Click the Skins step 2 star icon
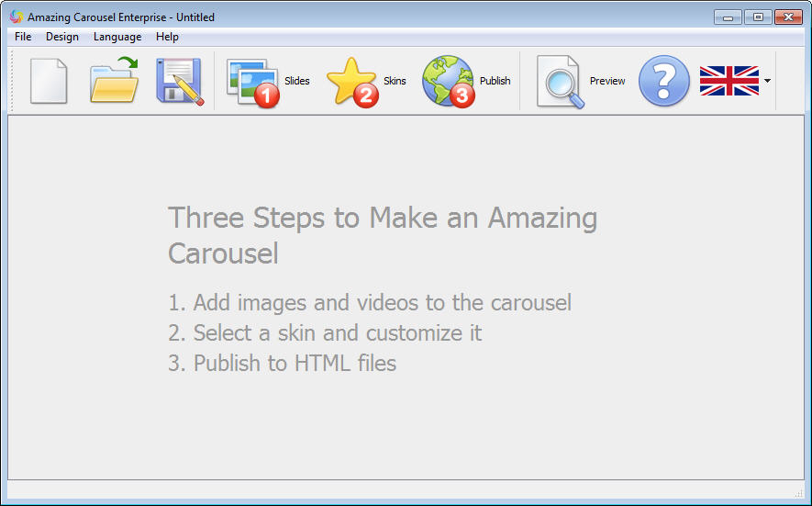812x506 pixels. pyautogui.click(x=351, y=82)
